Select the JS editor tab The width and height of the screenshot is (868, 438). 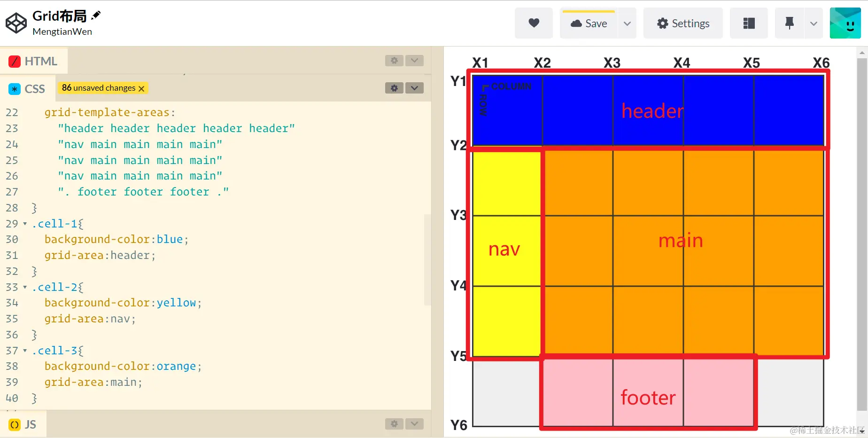(23, 424)
